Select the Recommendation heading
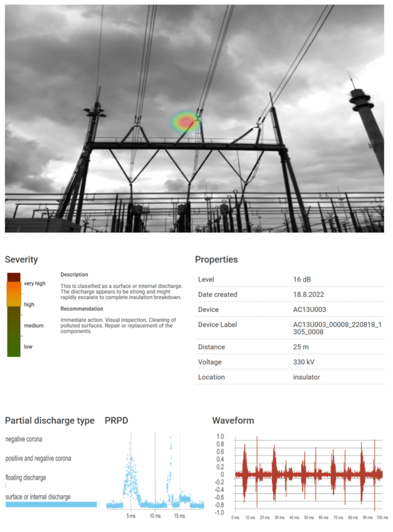Screen dimensions: 393x532 coord(82,309)
